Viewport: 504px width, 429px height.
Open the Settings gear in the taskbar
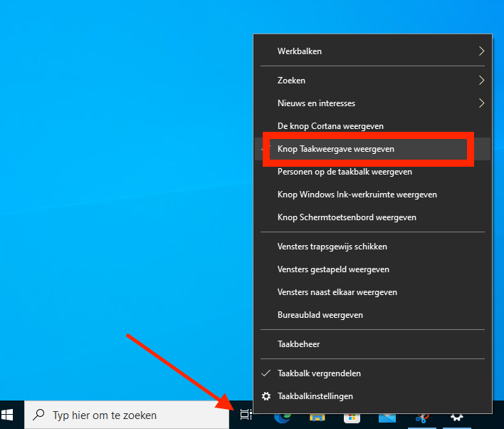coord(457,416)
